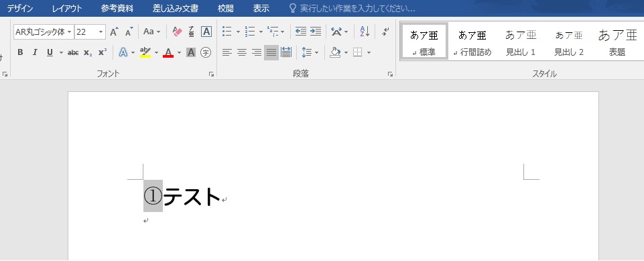Click the 実行したい作業 search box

point(352,8)
